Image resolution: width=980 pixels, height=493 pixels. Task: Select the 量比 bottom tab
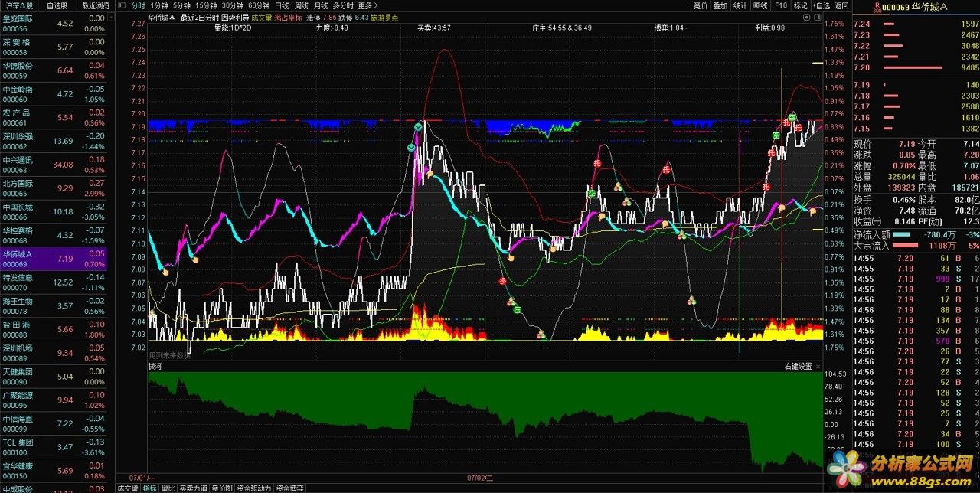[x=168, y=488]
